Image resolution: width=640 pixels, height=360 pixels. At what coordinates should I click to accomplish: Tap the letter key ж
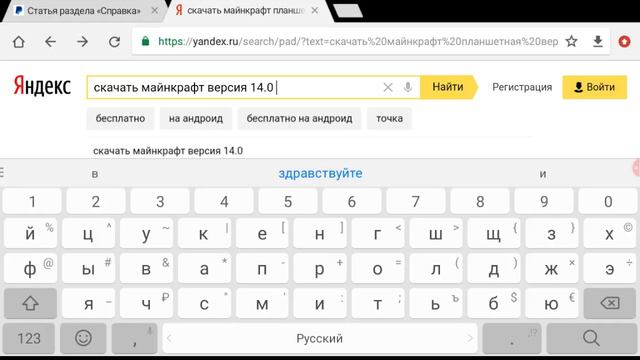click(551, 269)
